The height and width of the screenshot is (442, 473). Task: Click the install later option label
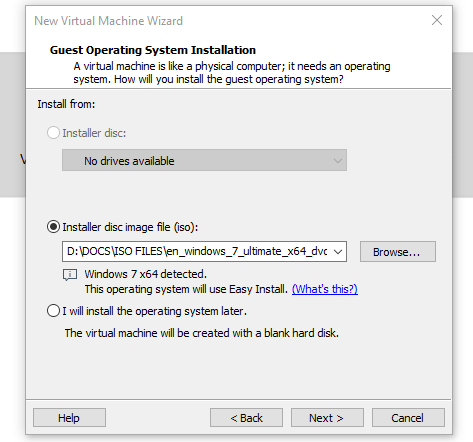[155, 311]
